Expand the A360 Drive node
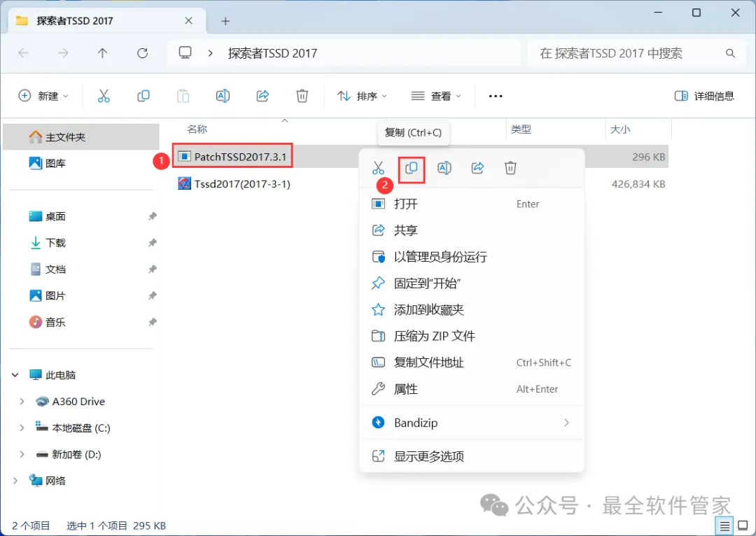 click(22, 402)
